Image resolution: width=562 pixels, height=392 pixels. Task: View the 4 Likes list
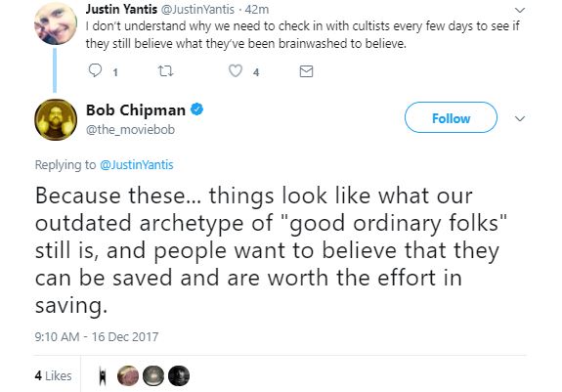coord(54,375)
